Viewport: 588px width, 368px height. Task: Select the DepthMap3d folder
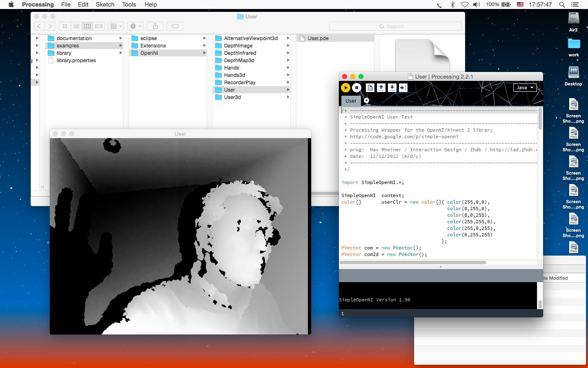(252, 61)
